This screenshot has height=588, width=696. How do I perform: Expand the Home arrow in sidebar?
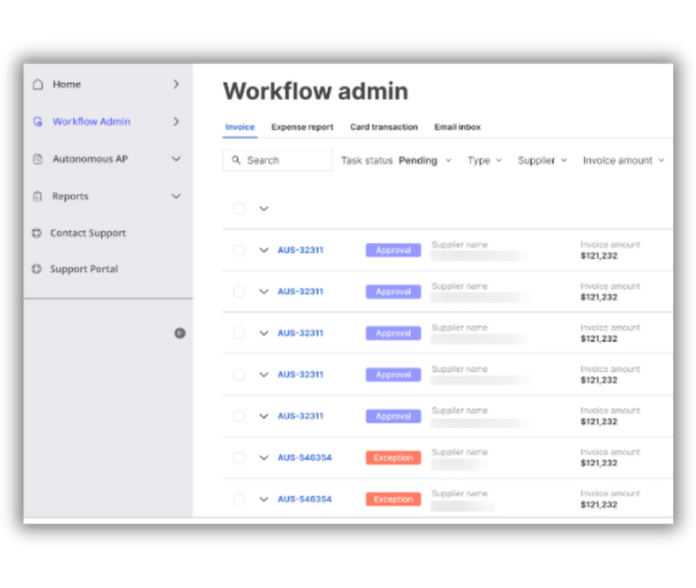pyautogui.click(x=176, y=84)
